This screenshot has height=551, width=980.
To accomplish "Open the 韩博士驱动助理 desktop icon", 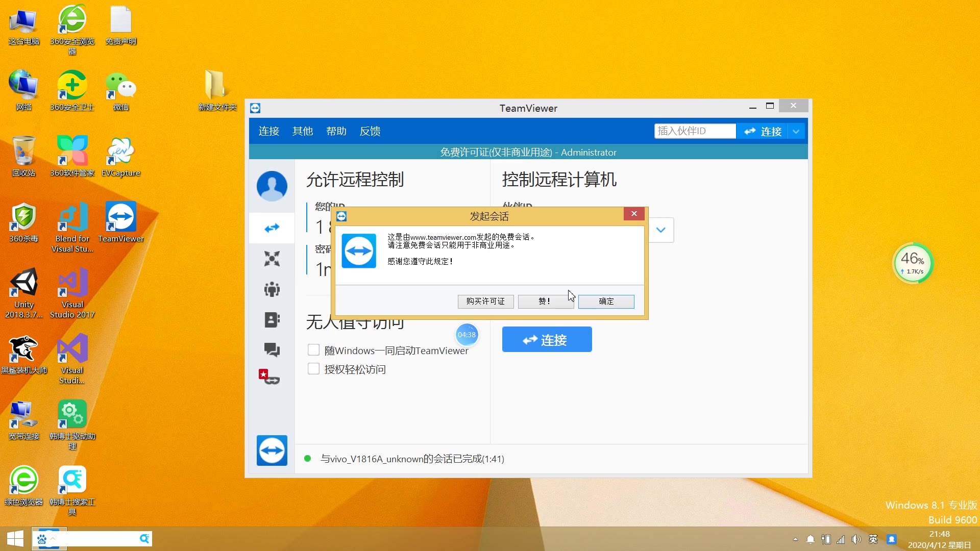I will (x=72, y=424).
